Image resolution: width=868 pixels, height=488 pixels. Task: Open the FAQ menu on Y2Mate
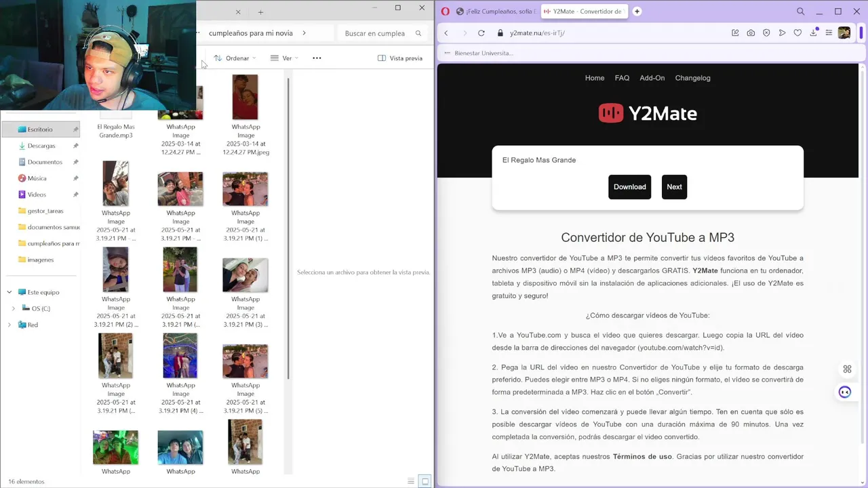pyautogui.click(x=622, y=78)
